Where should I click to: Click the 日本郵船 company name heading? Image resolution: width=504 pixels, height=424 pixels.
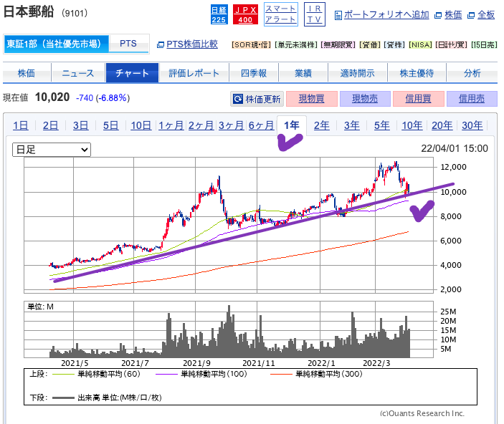pyautogui.click(x=29, y=12)
